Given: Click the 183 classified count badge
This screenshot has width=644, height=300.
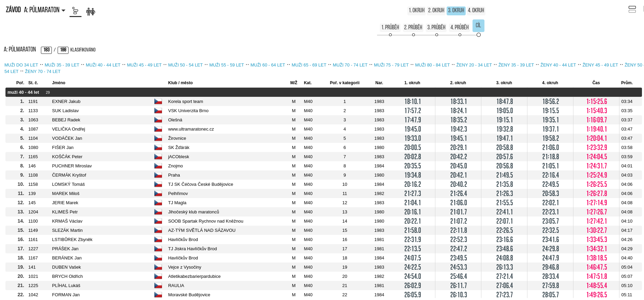Looking at the screenshot, I should coord(46,50).
